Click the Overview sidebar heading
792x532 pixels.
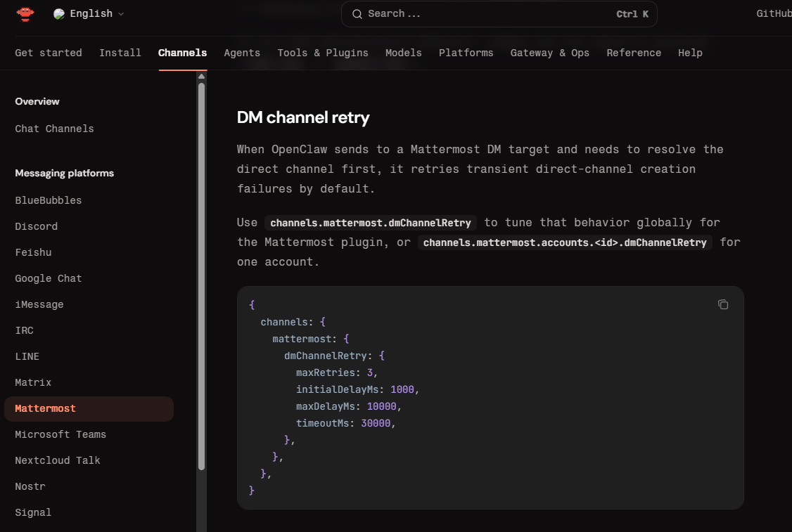[37, 101]
